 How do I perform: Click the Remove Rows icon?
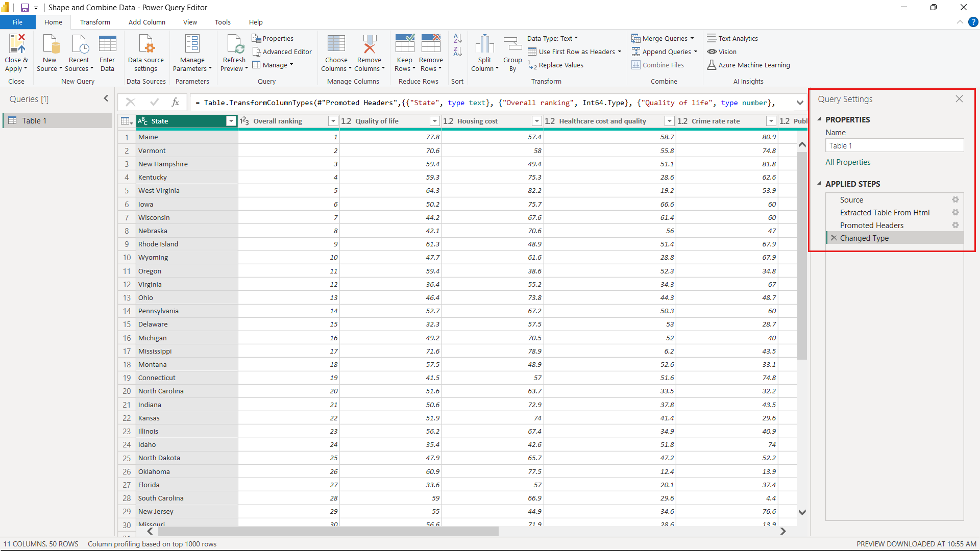click(x=431, y=44)
